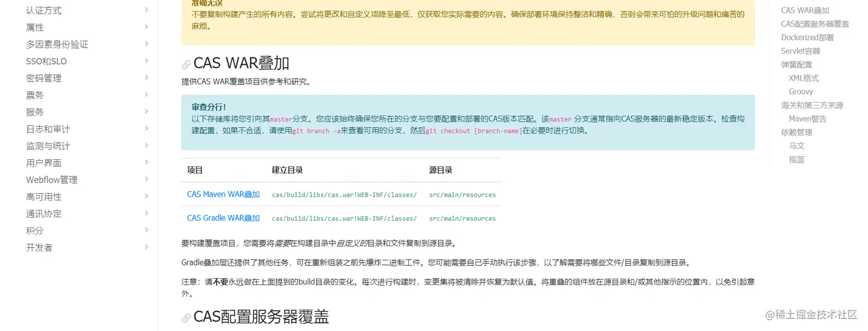Expand the Webflow管理 chevron
The image size is (868, 331).
click(147, 179)
